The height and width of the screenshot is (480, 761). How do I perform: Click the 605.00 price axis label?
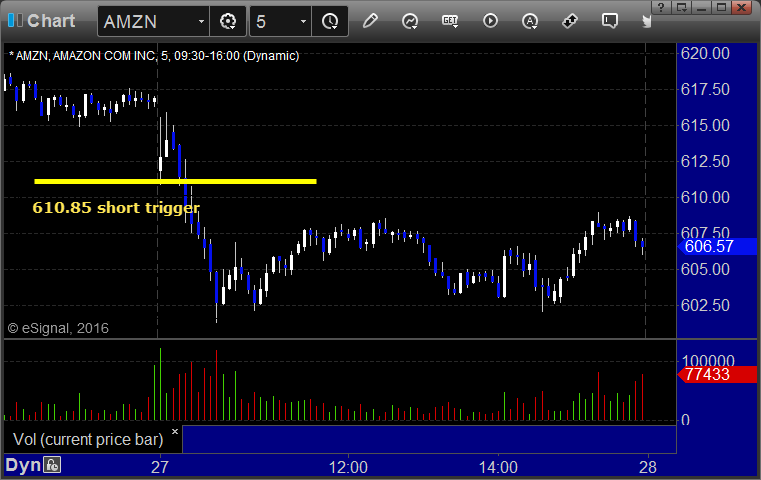(x=705, y=269)
